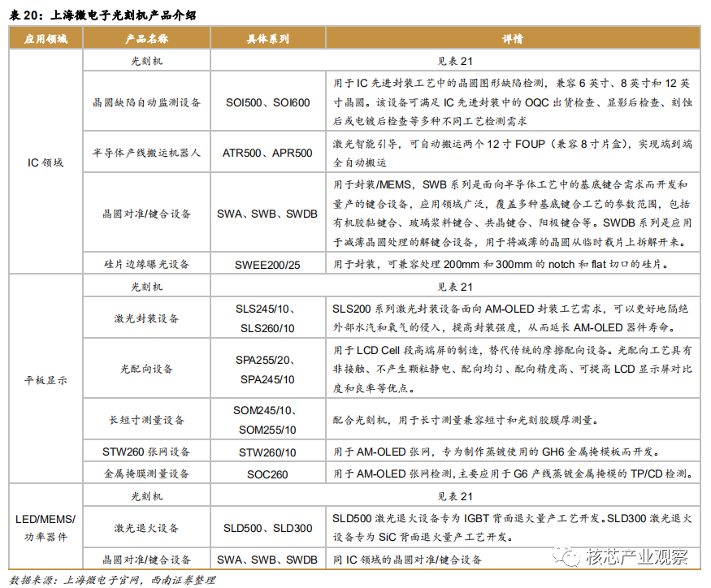Click the table title 表20：上海微电子光刻机产品介绍
The image size is (711, 588).
click(103, 15)
